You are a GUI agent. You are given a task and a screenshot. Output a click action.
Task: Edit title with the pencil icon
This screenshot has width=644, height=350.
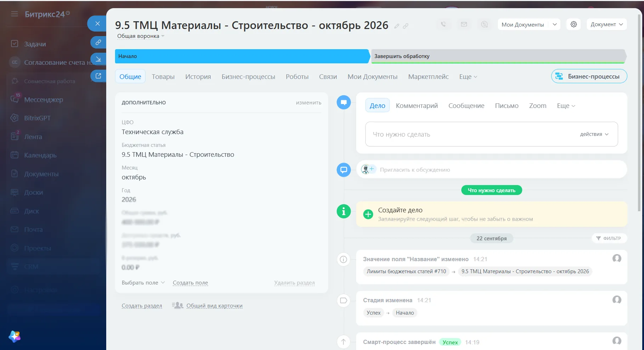pyautogui.click(x=397, y=26)
